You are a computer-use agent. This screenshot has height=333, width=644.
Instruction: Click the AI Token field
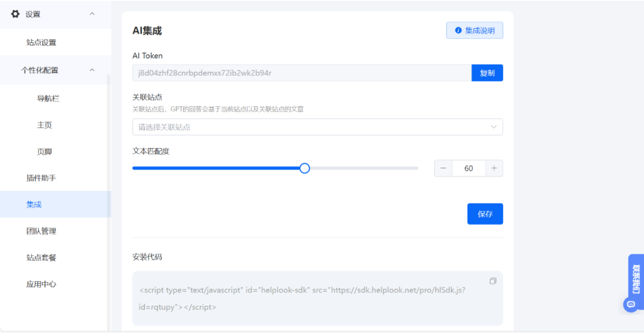click(302, 73)
